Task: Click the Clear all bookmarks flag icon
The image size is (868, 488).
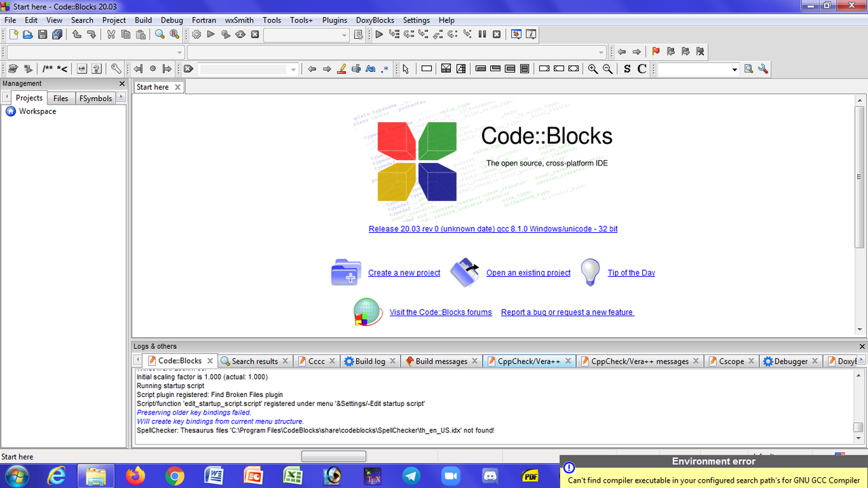Action: [701, 52]
